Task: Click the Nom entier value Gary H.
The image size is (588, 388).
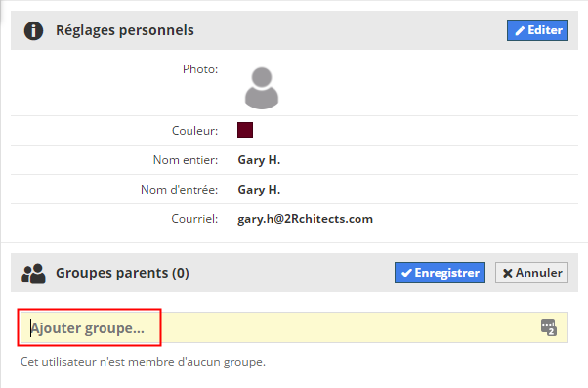Action: tap(259, 160)
